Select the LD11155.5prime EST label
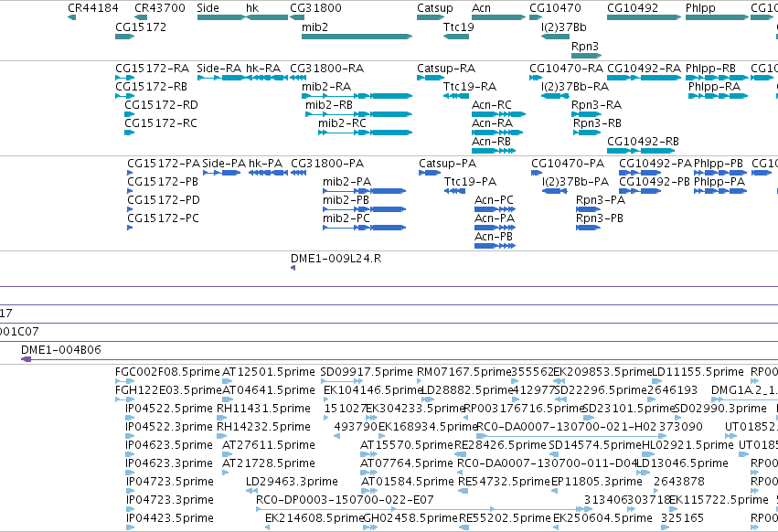 pos(698,372)
